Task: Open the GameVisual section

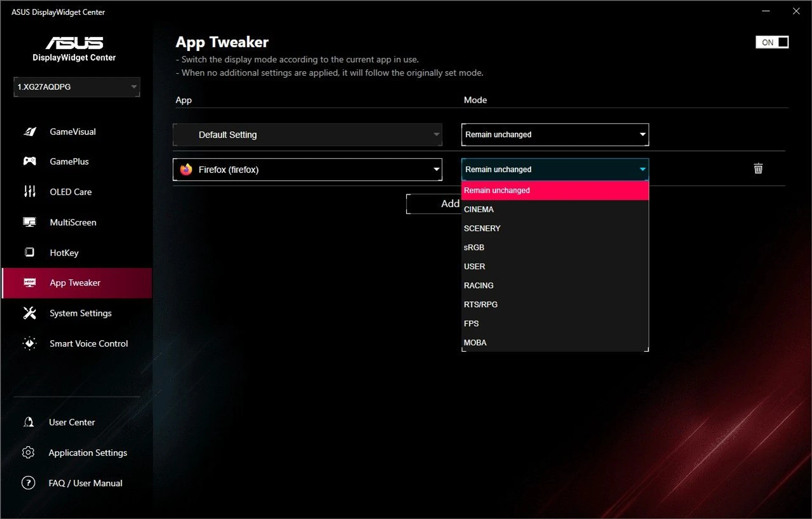Action: pyautogui.click(x=77, y=132)
